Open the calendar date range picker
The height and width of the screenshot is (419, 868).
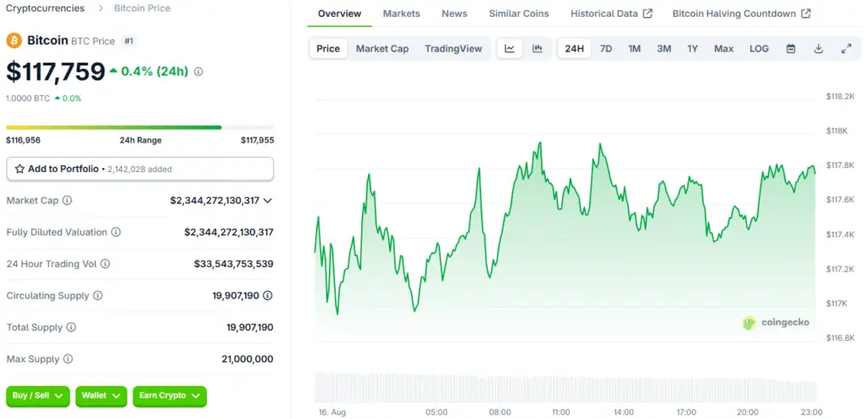coord(791,49)
